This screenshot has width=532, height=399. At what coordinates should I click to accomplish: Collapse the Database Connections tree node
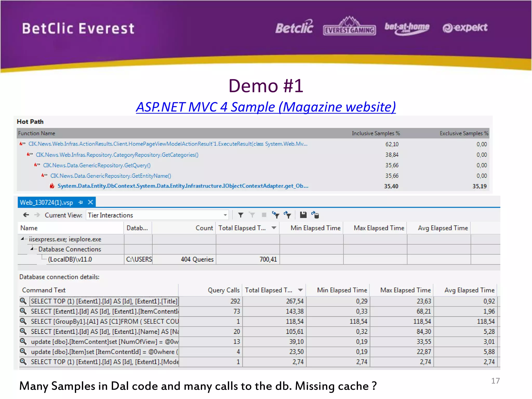tap(32, 249)
